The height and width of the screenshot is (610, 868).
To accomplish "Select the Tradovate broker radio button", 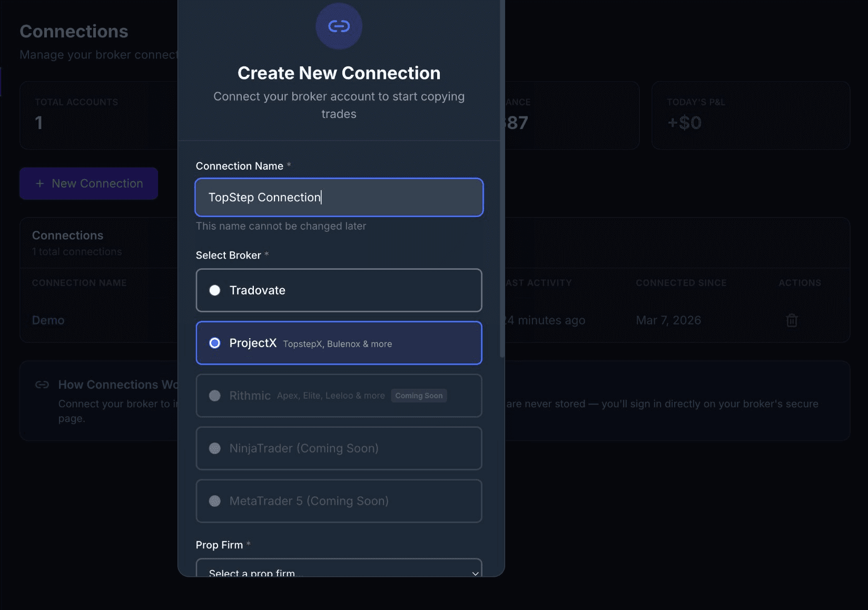I will click(x=214, y=290).
